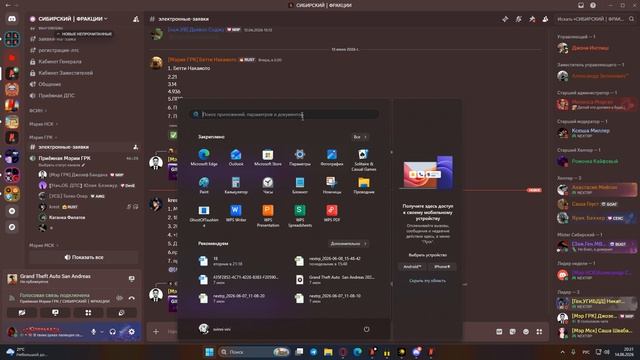Launch WPS Writer

coord(236,213)
